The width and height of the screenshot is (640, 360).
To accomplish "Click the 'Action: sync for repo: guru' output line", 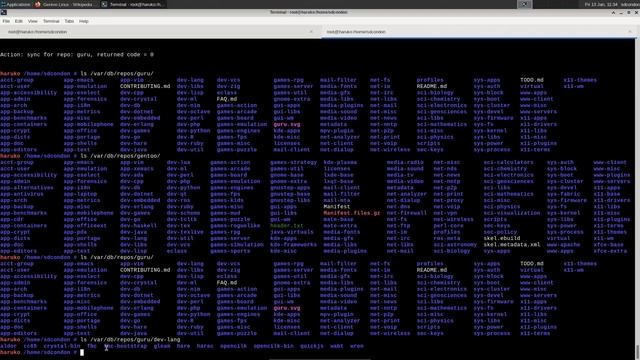I will pyautogui.click(x=77, y=55).
